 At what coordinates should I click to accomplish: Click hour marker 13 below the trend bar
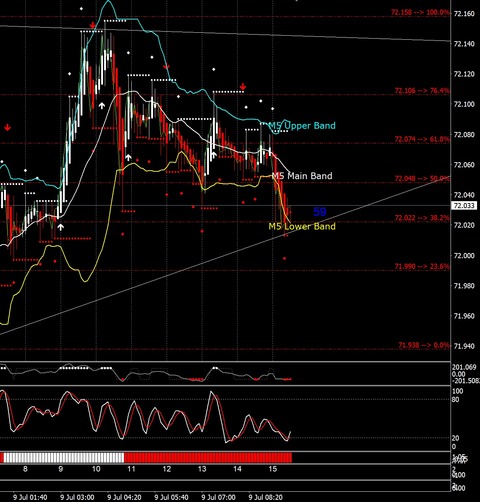[202, 469]
